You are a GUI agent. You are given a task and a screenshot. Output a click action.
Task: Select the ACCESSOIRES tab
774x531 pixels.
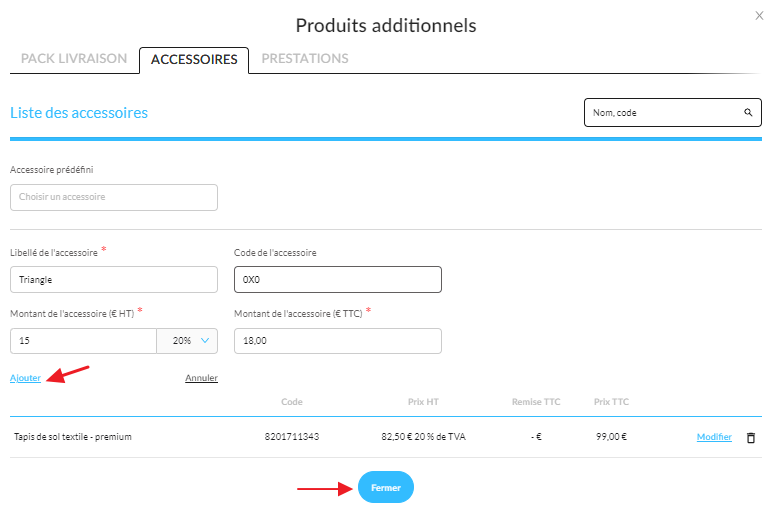click(x=194, y=60)
